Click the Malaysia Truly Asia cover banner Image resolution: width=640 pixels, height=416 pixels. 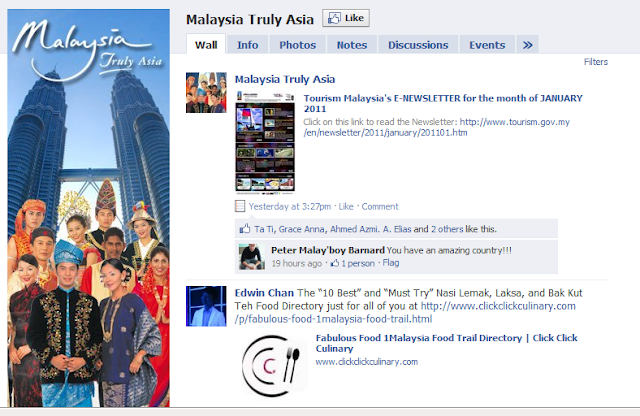[89, 208]
